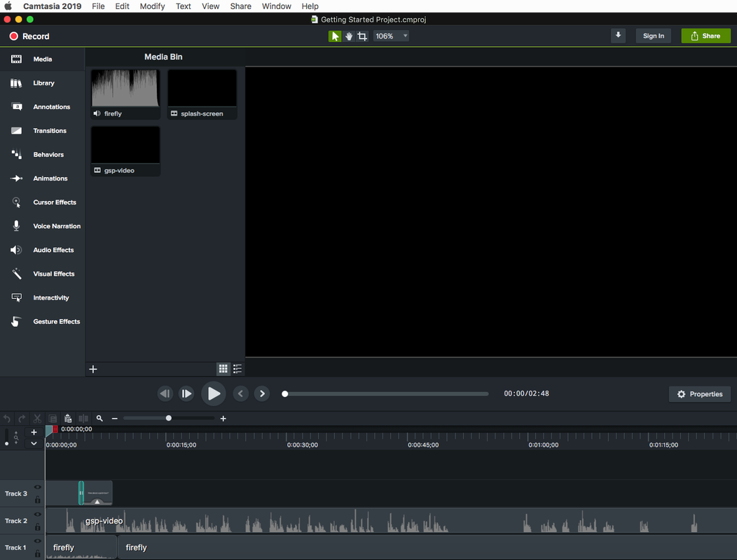Viewport: 737px width, 560px height.
Task: Click the playback scrubber handle
Action: coord(285,393)
